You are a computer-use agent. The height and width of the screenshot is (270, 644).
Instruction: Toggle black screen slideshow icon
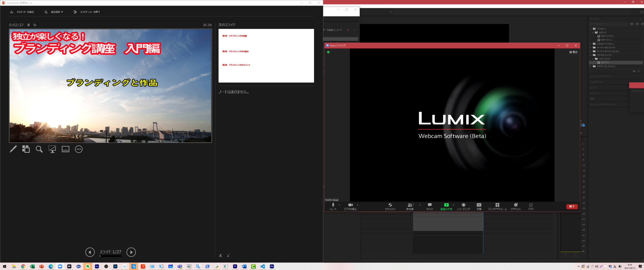52,149
